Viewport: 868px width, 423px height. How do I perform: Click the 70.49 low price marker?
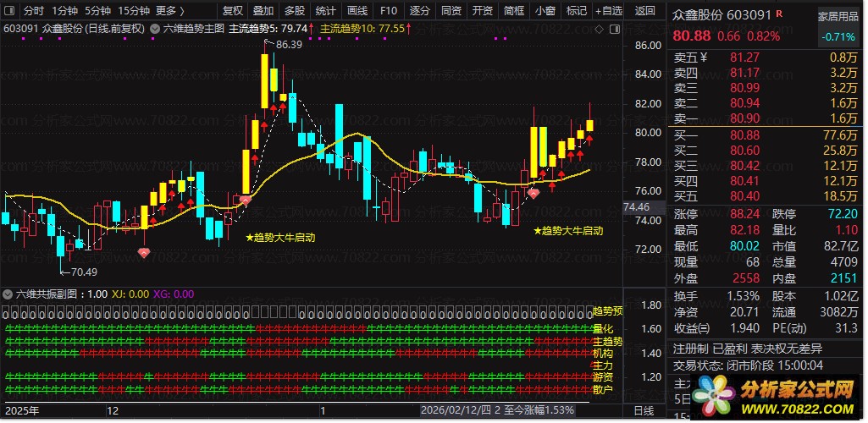point(83,272)
